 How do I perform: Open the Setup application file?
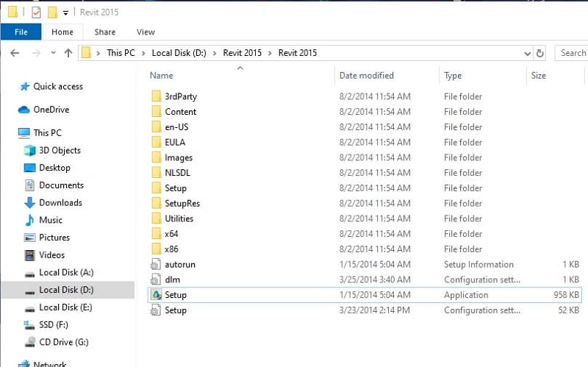click(175, 295)
